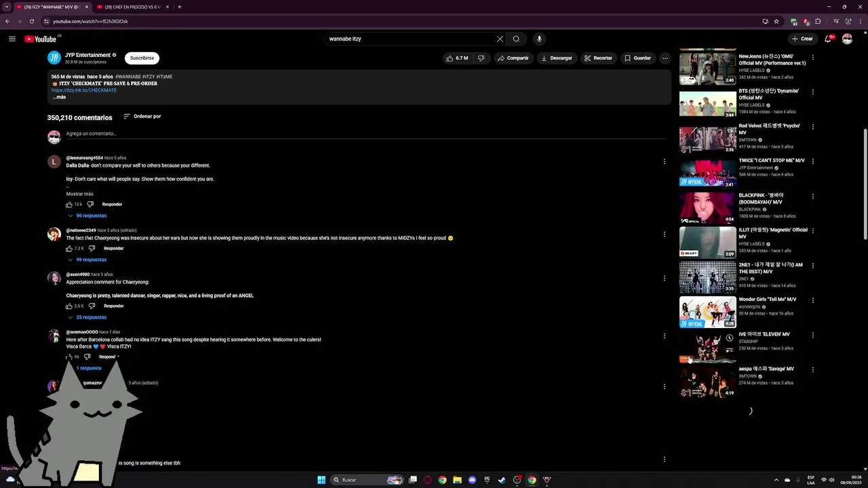Screen dimensions: 868x488
Task: Start voice search with microphone
Action: coord(539,39)
